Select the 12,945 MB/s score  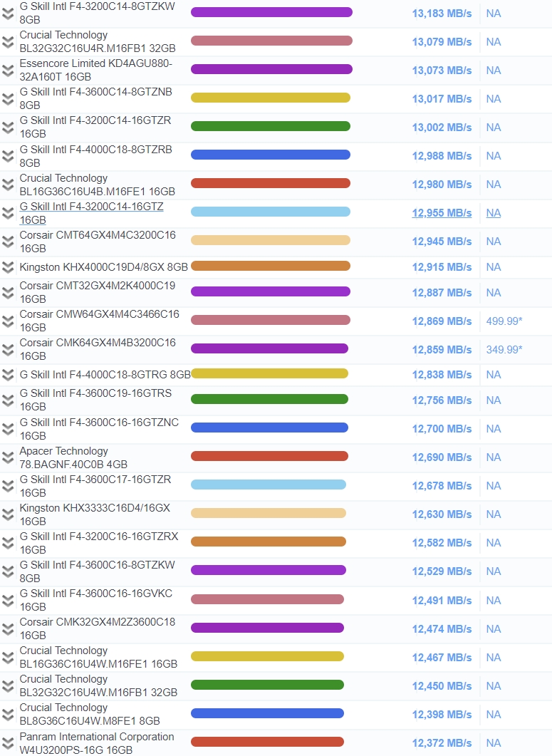tap(442, 242)
